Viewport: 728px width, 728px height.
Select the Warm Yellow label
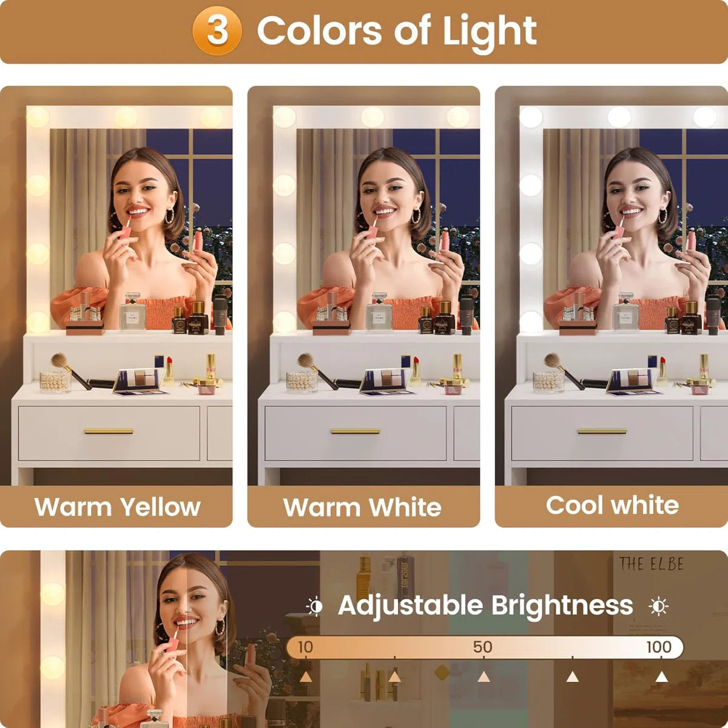(x=117, y=507)
